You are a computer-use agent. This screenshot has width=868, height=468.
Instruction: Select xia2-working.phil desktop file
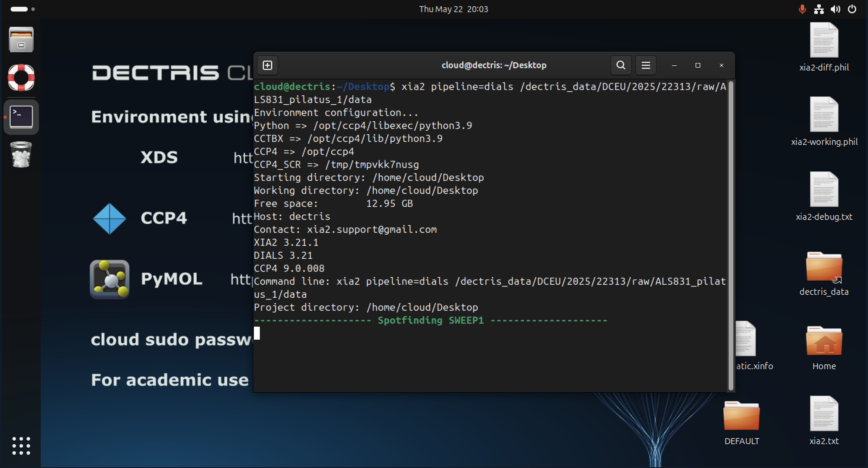[x=824, y=122]
